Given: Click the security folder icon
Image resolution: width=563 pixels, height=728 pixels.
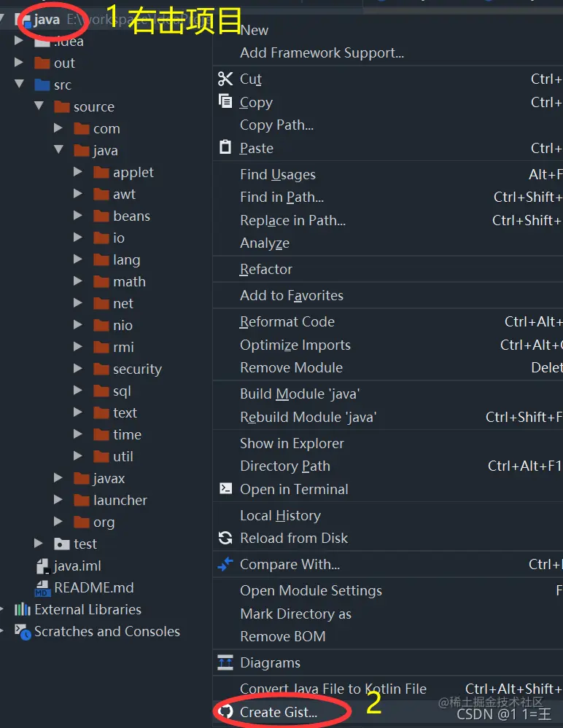Looking at the screenshot, I should pyautogui.click(x=101, y=369).
